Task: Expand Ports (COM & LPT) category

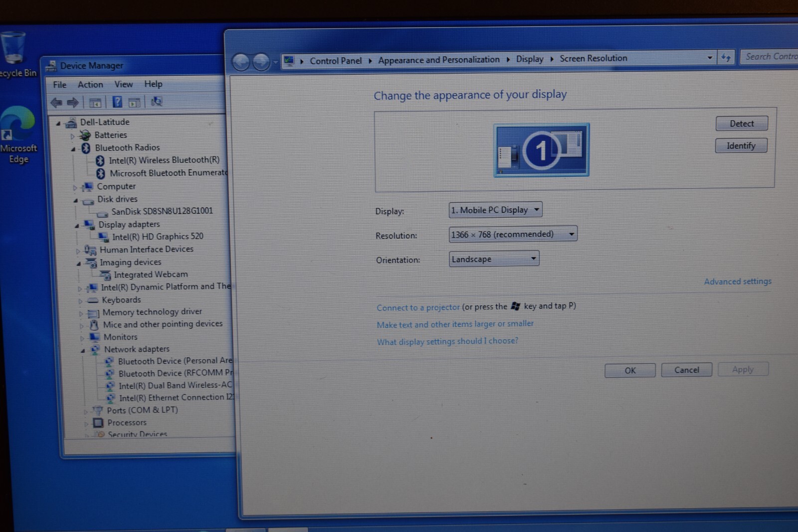Action: coord(85,411)
